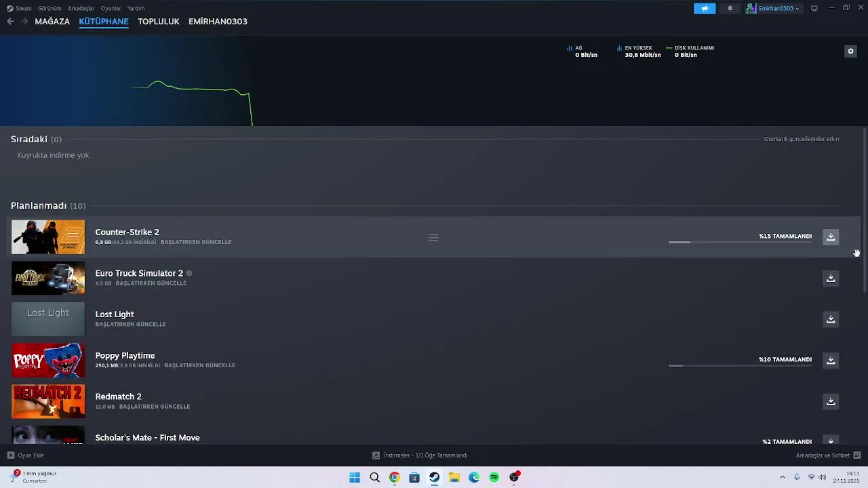The width and height of the screenshot is (868, 488).
Task: Click Otomatik güncellemeler etkin link
Action: [x=802, y=139]
